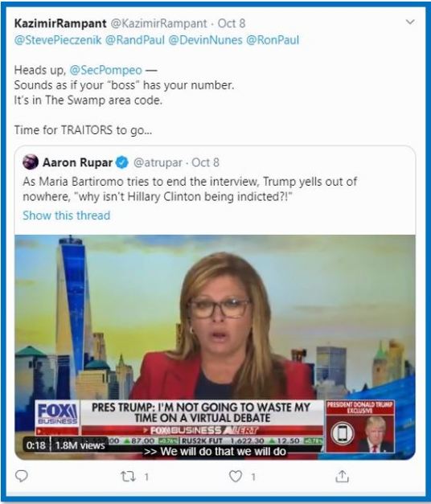Click the 0:18 video duration badge
Viewport: 431px width, 504px height.
[36, 445]
